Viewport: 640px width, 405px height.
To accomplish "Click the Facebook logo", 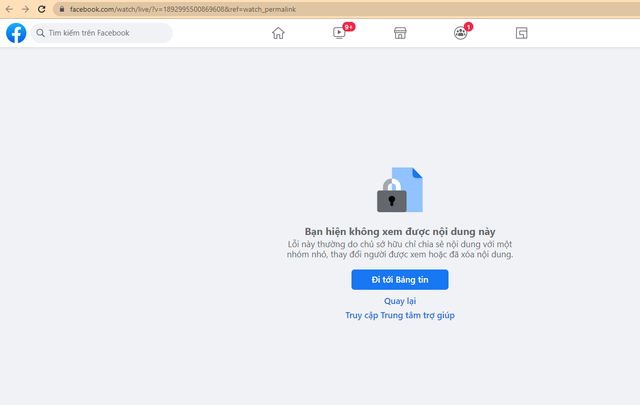I will pyautogui.click(x=16, y=33).
